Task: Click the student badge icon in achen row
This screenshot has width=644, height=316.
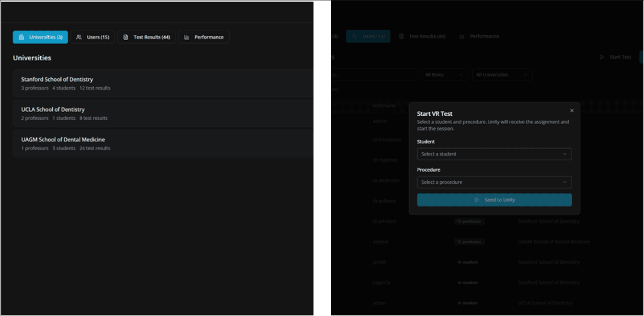Action: (x=459, y=303)
